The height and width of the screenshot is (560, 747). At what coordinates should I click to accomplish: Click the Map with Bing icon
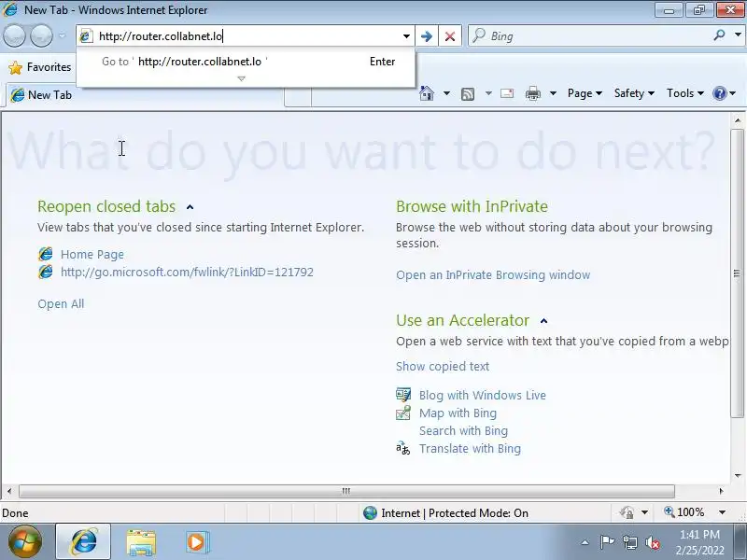[x=403, y=413]
